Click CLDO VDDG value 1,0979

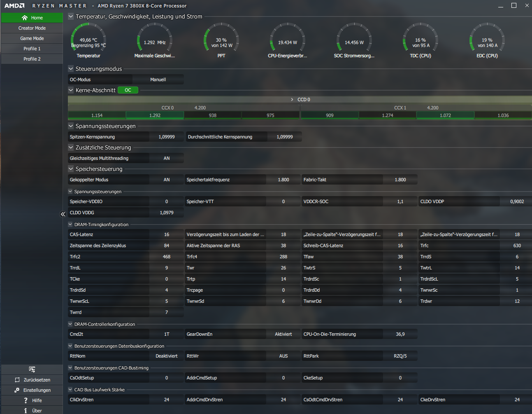167,213
